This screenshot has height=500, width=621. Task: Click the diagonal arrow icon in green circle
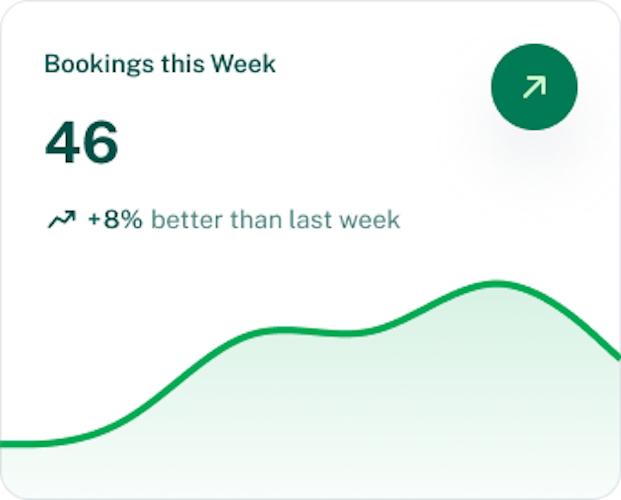[534, 87]
